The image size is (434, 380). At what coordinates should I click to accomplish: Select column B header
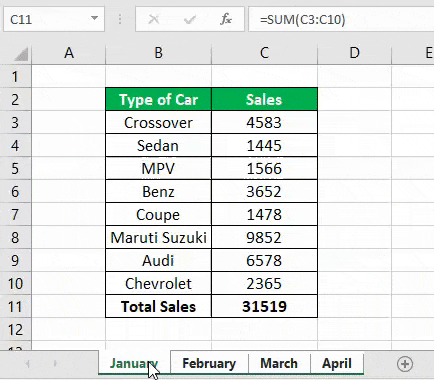pyautogui.click(x=158, y=53)
